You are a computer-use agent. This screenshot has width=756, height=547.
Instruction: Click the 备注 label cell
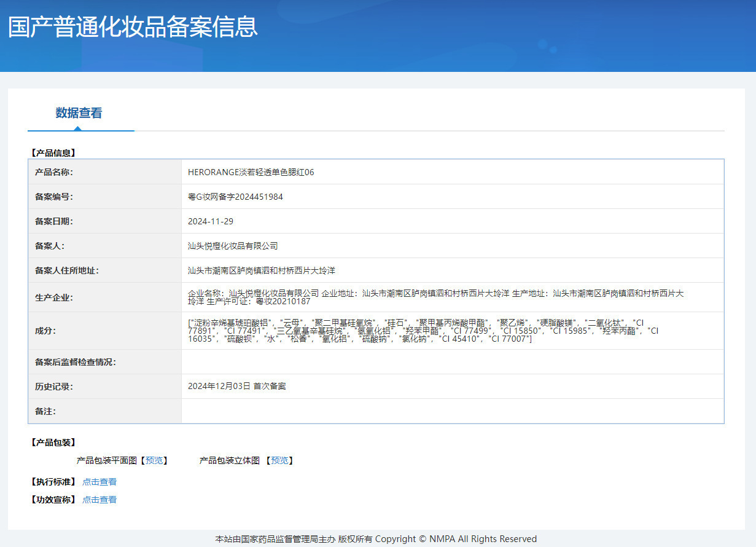click(x=105, y=411)
